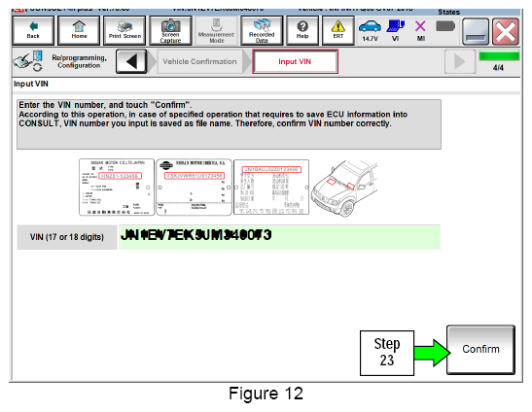532x412 pixels.
Task: Select the Measurement Mode icon
Action: coord(216,30)
